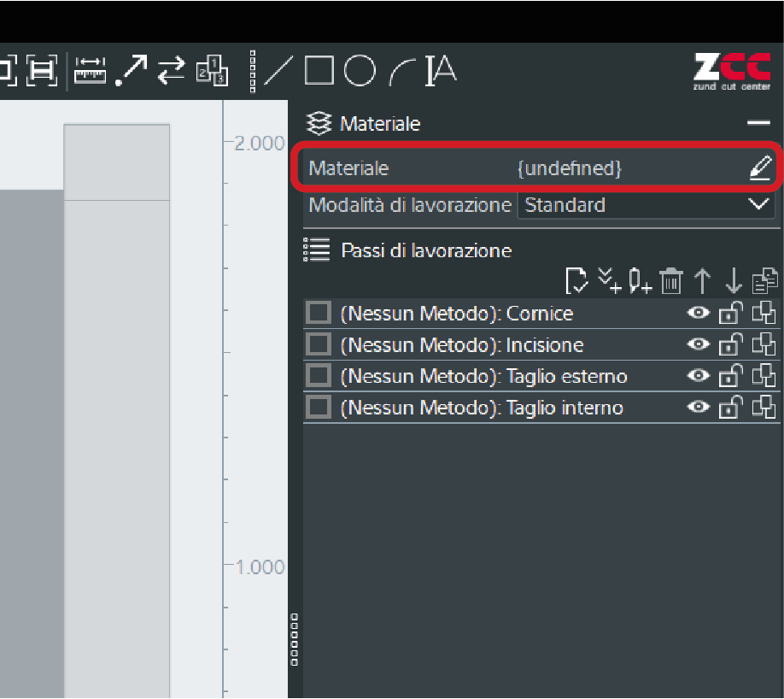Viewport: 784px width, 699px height.
Task: Select the (Nessun Metodo): Taglio interno row
Action: [x=541, y=408]
